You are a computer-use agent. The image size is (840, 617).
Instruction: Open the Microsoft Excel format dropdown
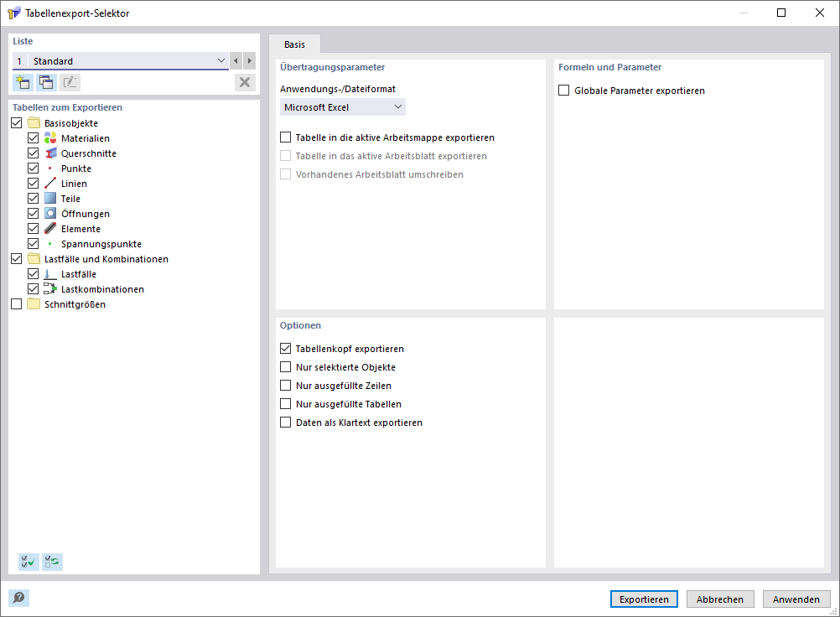(342, 107)
